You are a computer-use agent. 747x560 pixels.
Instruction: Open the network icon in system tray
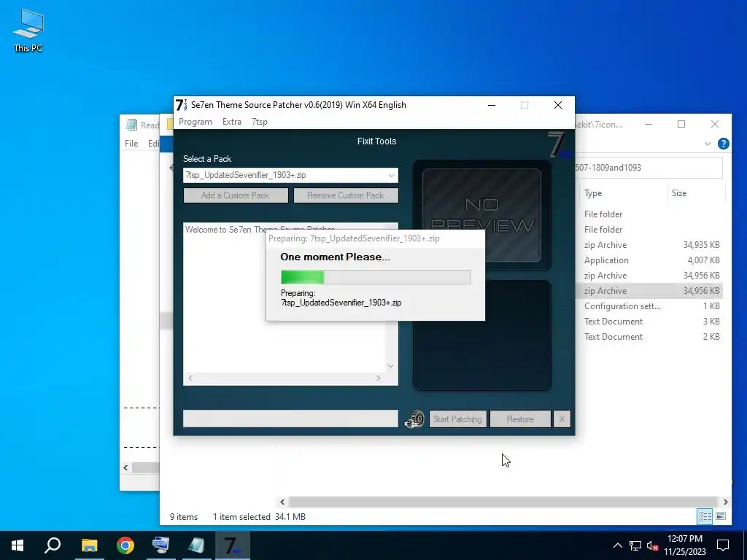[635, 545]
